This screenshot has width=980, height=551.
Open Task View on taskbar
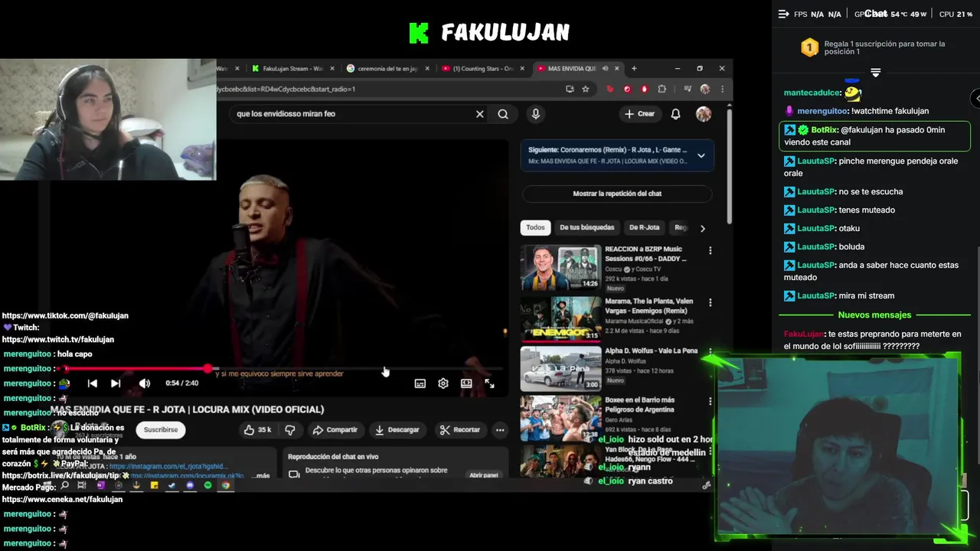pyautogui.click(x=82, y=485)
